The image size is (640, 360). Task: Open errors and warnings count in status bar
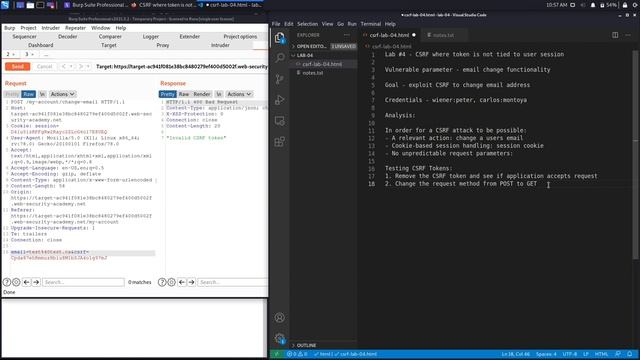pos(297,354)
